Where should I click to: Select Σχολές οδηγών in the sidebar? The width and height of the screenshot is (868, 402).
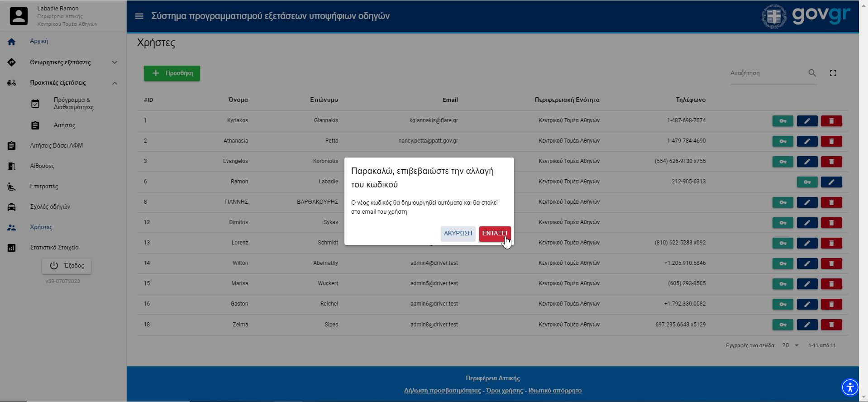click(50, 207)
